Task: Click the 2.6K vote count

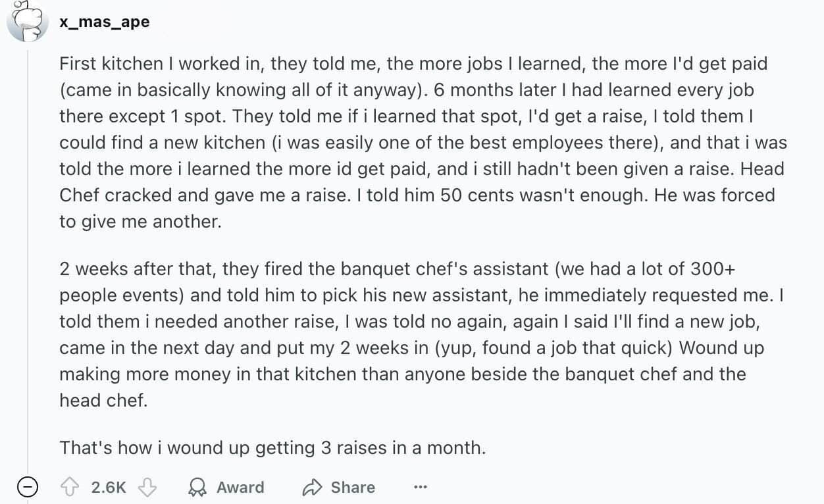Action: click(109, 488)
